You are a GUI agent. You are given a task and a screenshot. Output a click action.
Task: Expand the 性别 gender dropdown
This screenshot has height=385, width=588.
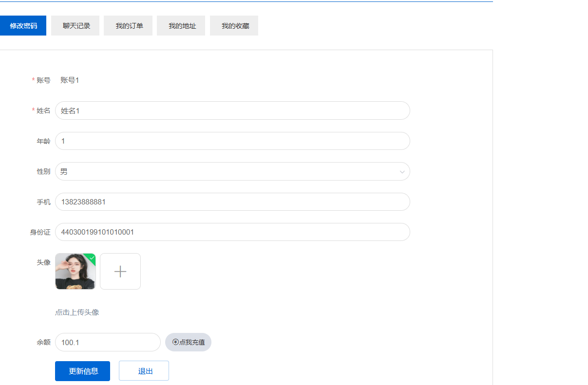(232, 171)
